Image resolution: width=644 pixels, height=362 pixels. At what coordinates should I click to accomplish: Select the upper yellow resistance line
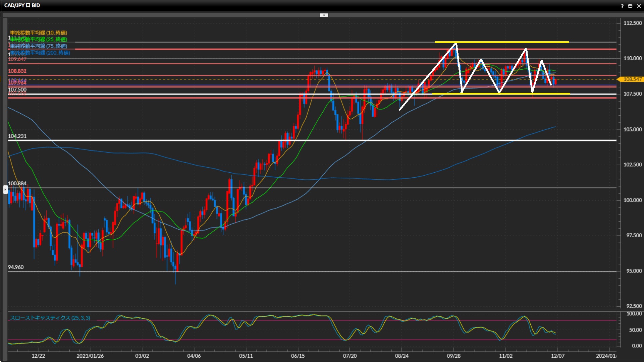[503, 42]
